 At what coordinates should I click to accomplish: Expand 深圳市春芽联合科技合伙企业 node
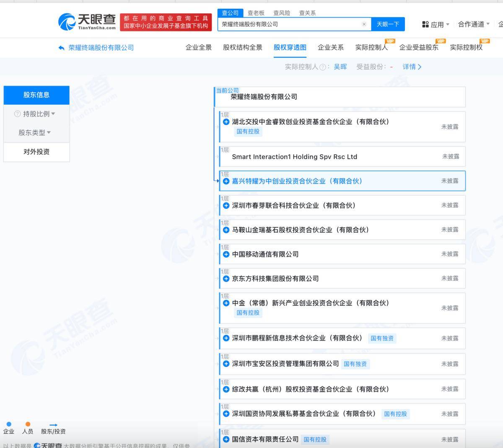[226, 205]
